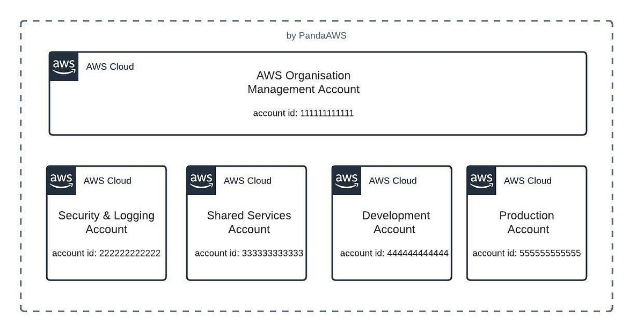The height and width of the screenshot is (332, 644).
Task: Click 'AWS Cloud' label in Shared Services box
Action: tap(247, 181)
